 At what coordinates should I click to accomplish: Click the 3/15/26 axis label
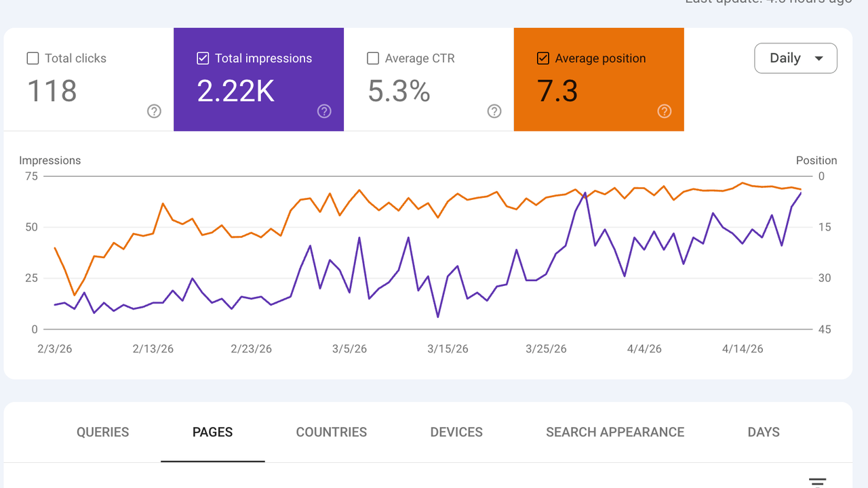click(x=448, y=348)
